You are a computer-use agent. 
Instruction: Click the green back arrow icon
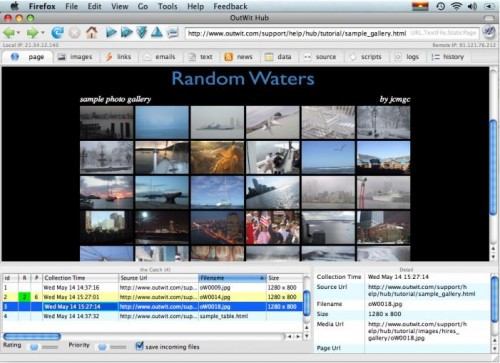click(x=9, y=33)
